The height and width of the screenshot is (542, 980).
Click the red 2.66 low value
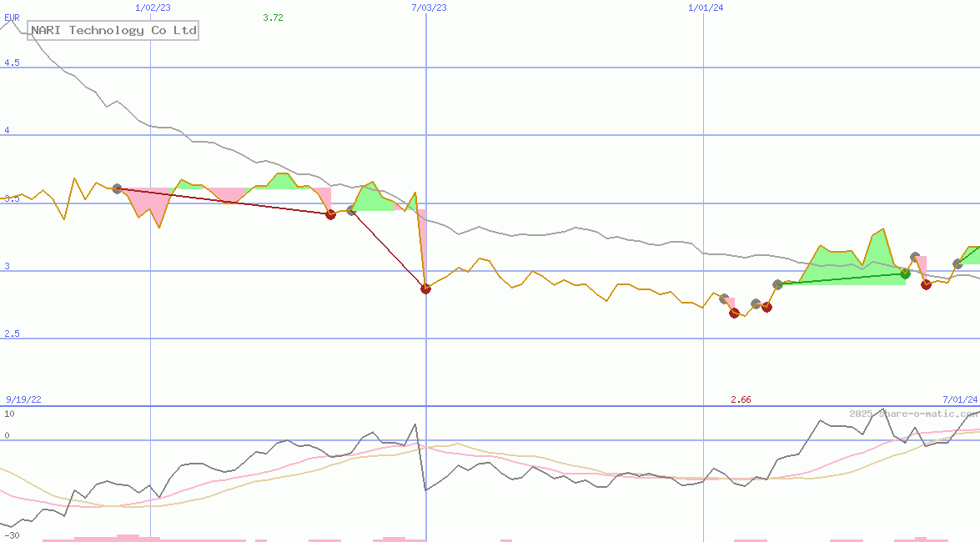tap(741, 399)
